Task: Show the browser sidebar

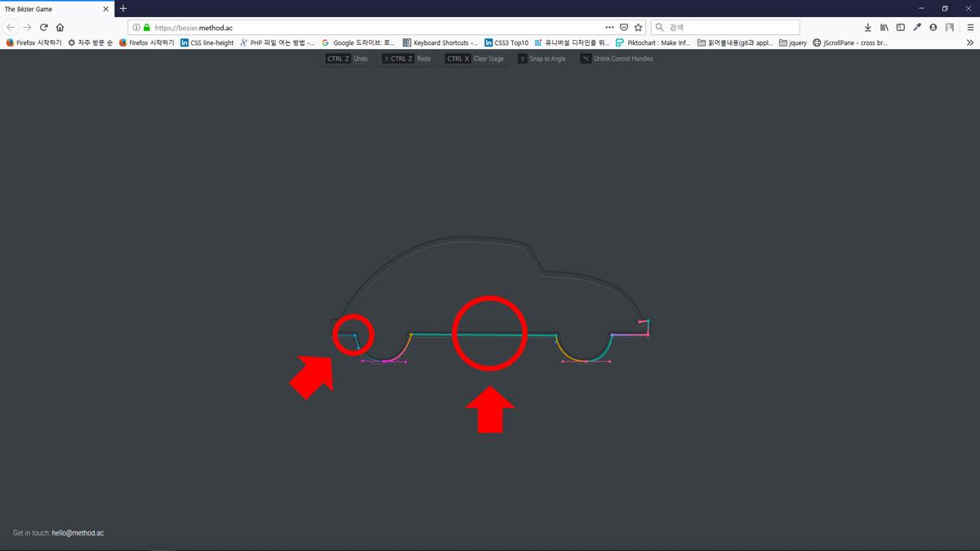Action: point(900,27)
